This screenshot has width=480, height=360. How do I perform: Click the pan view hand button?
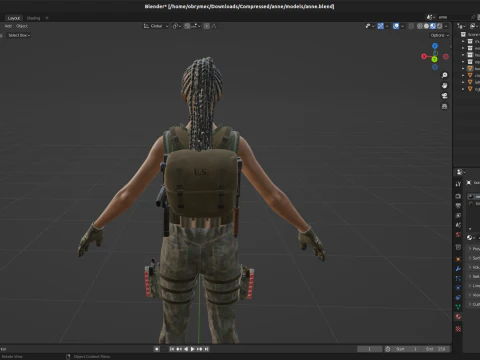444,86
